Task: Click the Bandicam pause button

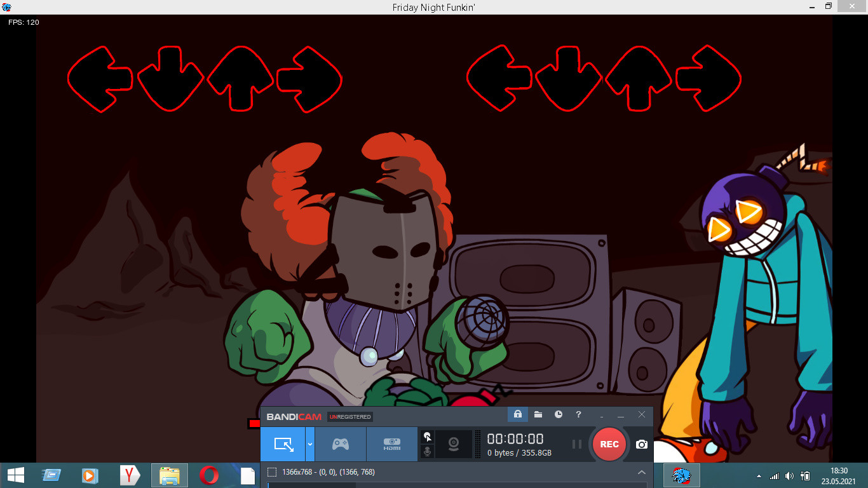Action: [576, 444]
